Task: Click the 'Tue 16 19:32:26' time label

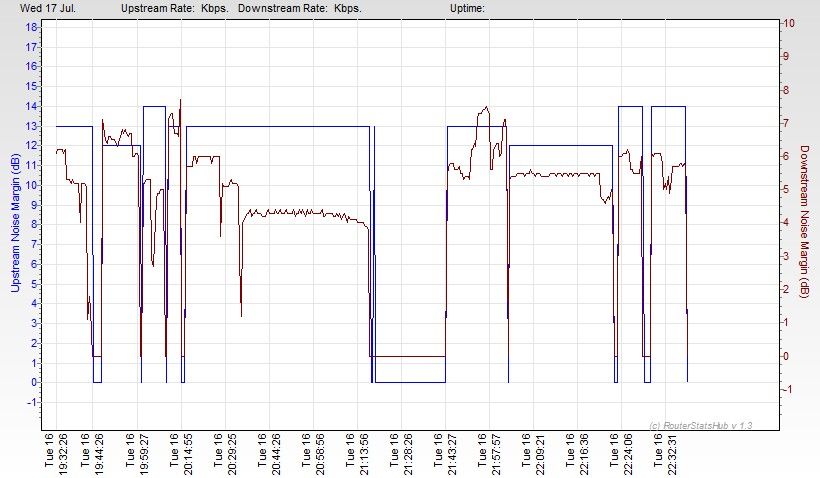Action: (56, 454)
